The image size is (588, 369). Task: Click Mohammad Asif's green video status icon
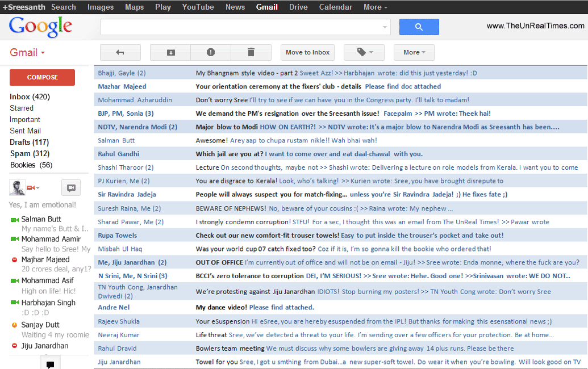[x=15, y=280]
